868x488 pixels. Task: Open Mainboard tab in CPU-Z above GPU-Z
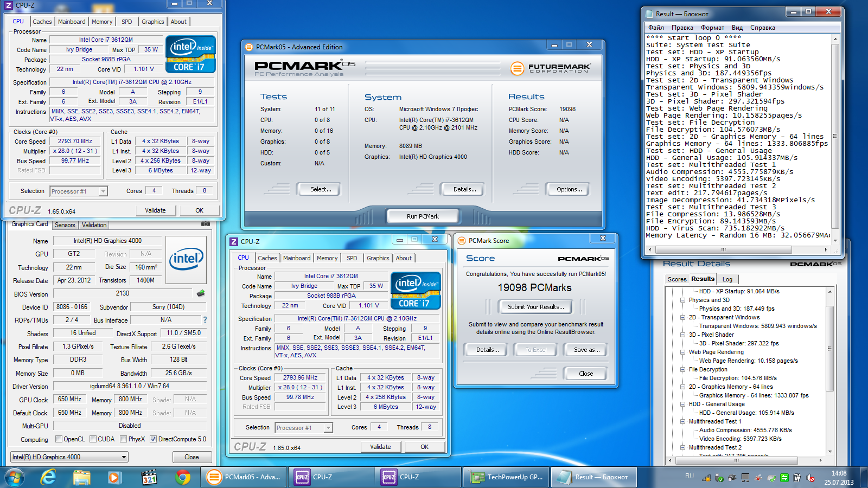click(72, 22)
